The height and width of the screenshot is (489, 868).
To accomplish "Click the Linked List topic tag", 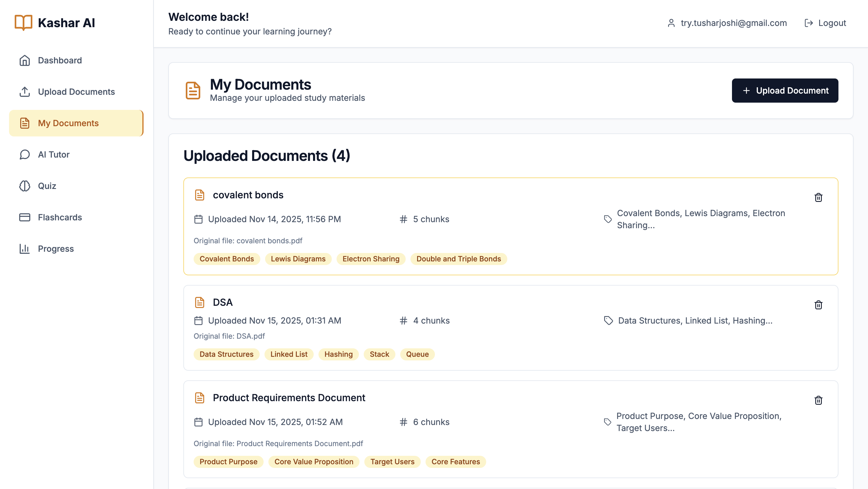I will coord(289,354).
